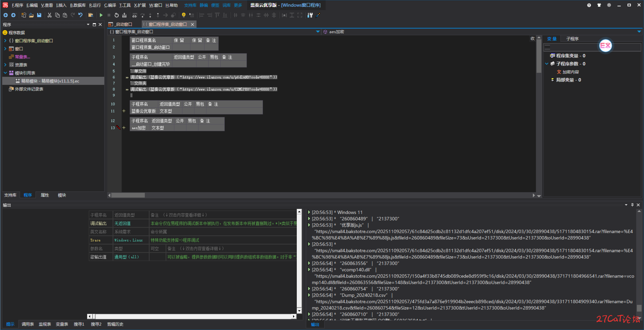Click the editor horizontal scrollbar thumb
Screen dimensions: 644x330
(x=128, y=195)
